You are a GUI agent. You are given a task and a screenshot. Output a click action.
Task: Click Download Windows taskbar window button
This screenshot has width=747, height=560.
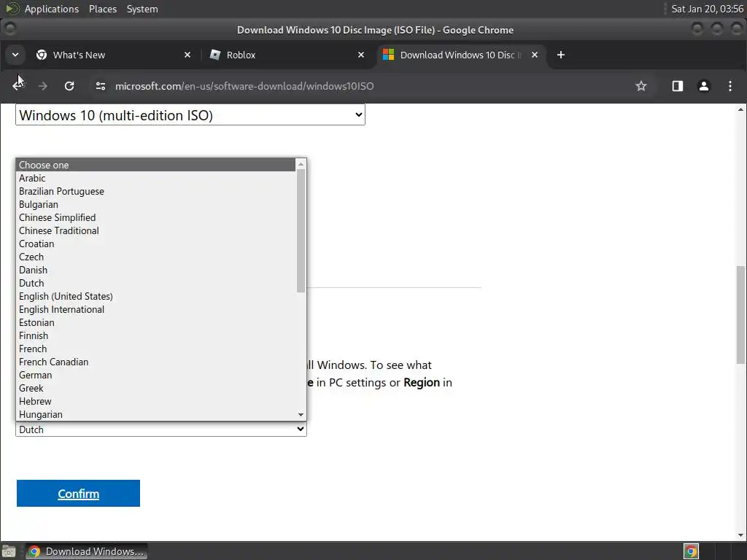click(86, 551)
